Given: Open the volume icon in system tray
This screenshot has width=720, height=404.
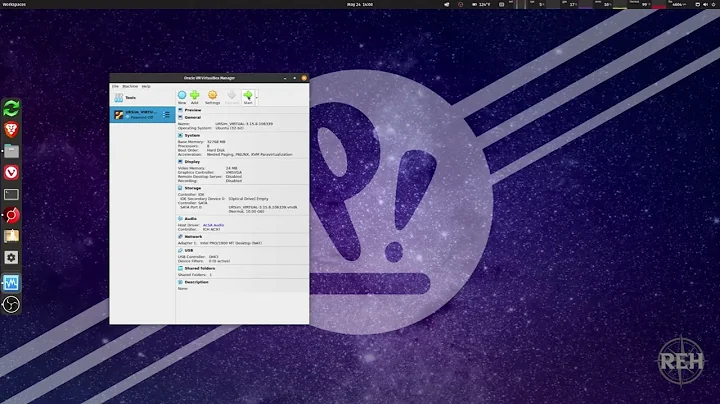Looking at the screenshot, I should pyautogui.click(x=706, y=5).
